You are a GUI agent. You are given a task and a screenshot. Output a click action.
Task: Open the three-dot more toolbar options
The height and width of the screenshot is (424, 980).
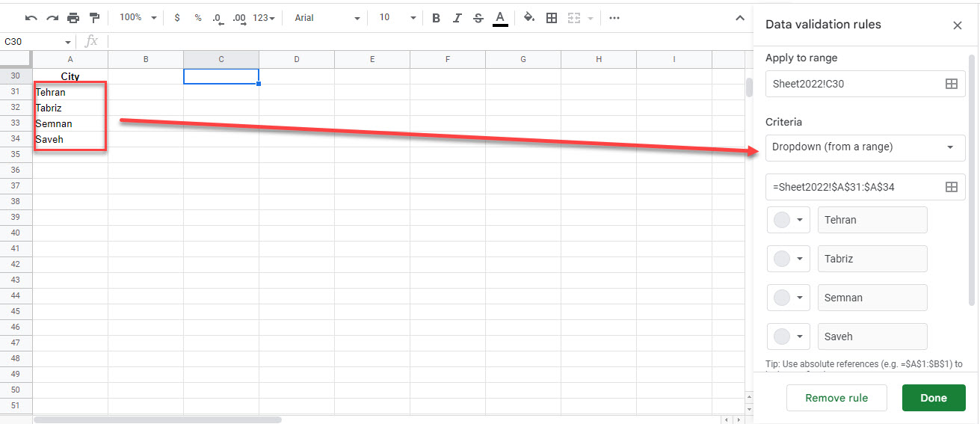pos(614,17)
